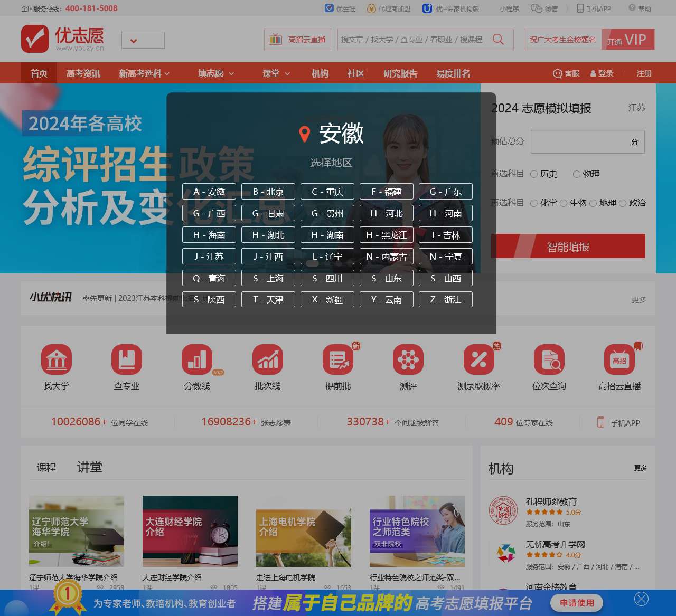The width and height of the screenshot is (676, 616).
Task: Open the 易度排名 menu item
Action: 453,73
